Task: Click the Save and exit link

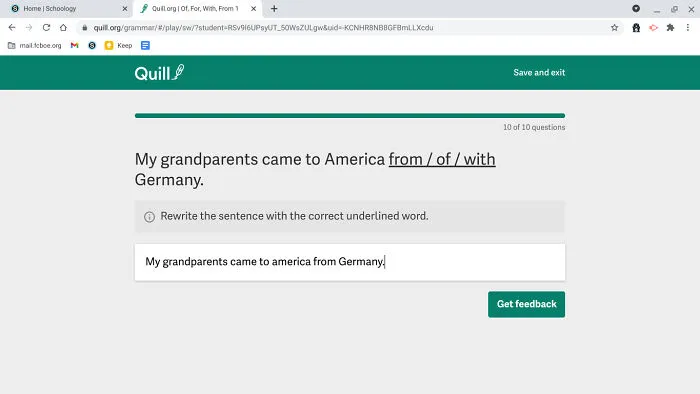Action: click(539, 72)
